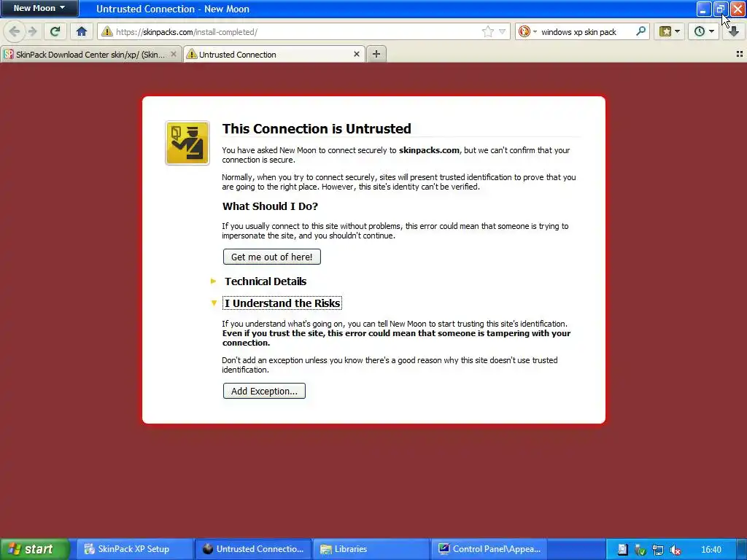Viewport: 747px width, 560px height.
Task: Click the network tray icon
Action: click(658, 550)
